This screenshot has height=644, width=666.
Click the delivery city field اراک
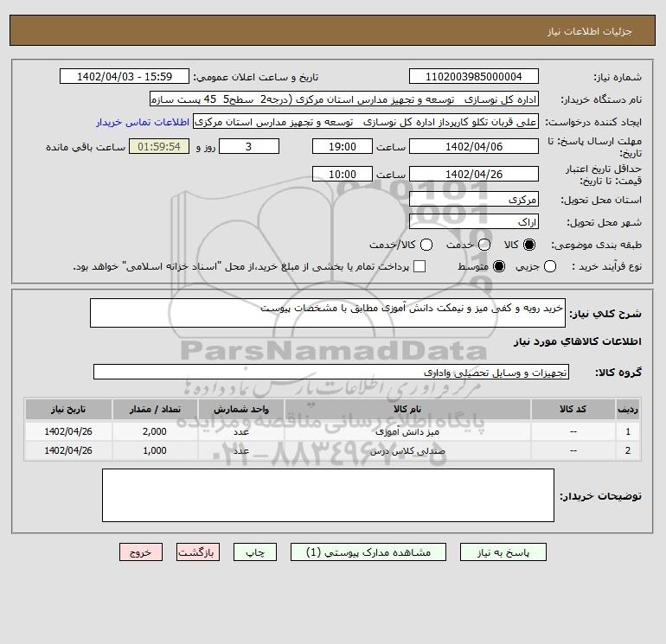(x=474, y=221)
